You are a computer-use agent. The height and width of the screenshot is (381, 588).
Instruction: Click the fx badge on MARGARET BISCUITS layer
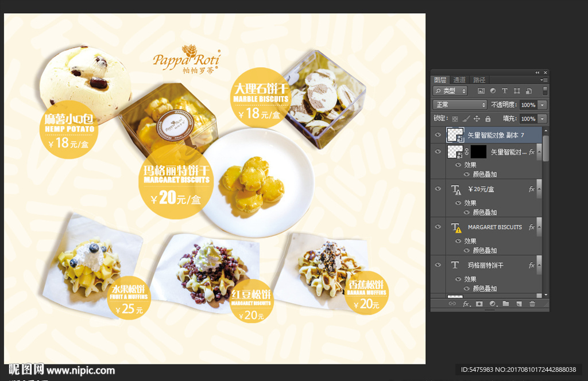click(531, 227)
